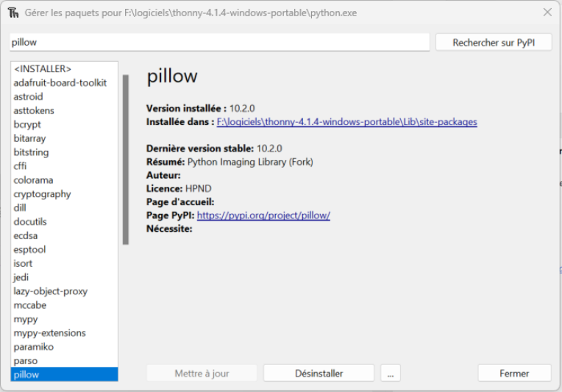Select esptool in the package list
Screen dimensions: 562x392
click(64, 249)
